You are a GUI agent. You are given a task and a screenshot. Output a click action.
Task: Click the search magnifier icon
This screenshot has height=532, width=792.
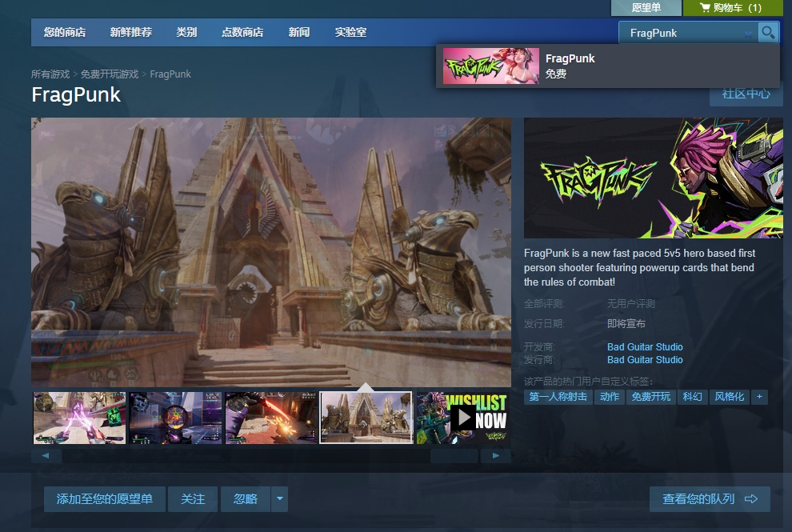coord(768,33)
